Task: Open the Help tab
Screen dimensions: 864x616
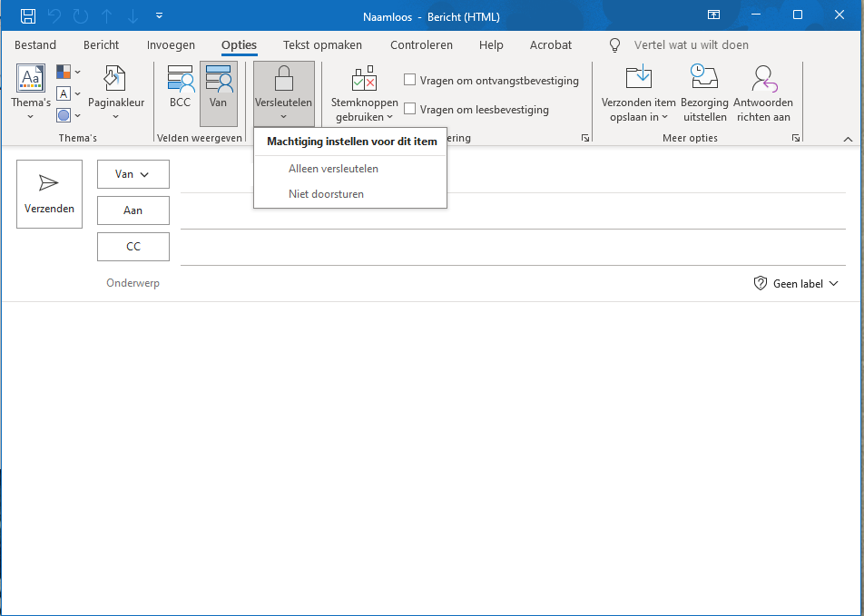Action: click(x=491, y=45)
